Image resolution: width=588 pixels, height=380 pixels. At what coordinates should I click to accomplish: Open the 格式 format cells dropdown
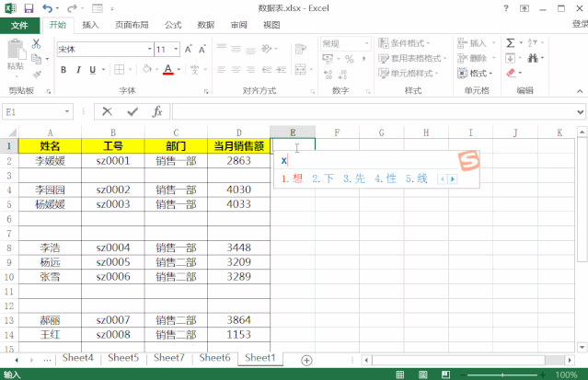tap(475, 74)
